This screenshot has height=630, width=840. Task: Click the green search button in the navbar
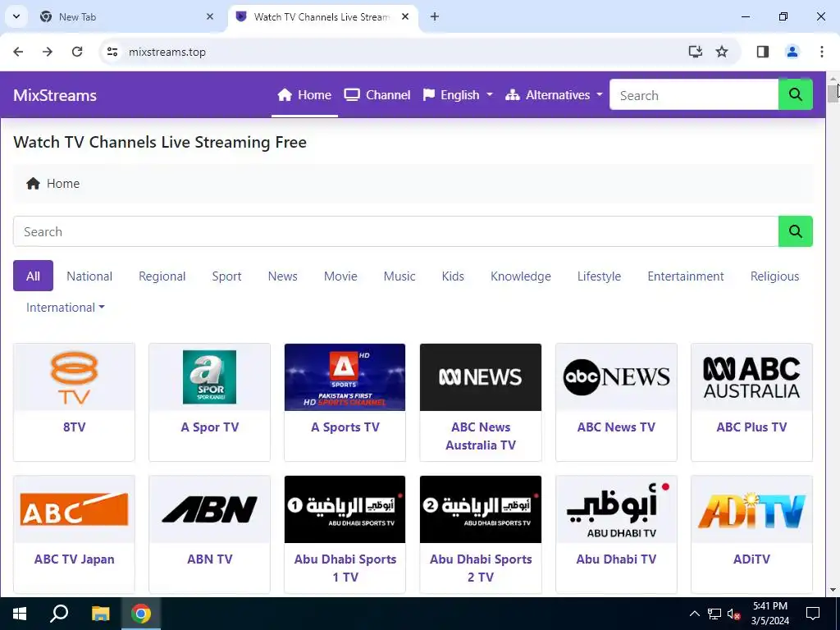click(x=795, y=95)
